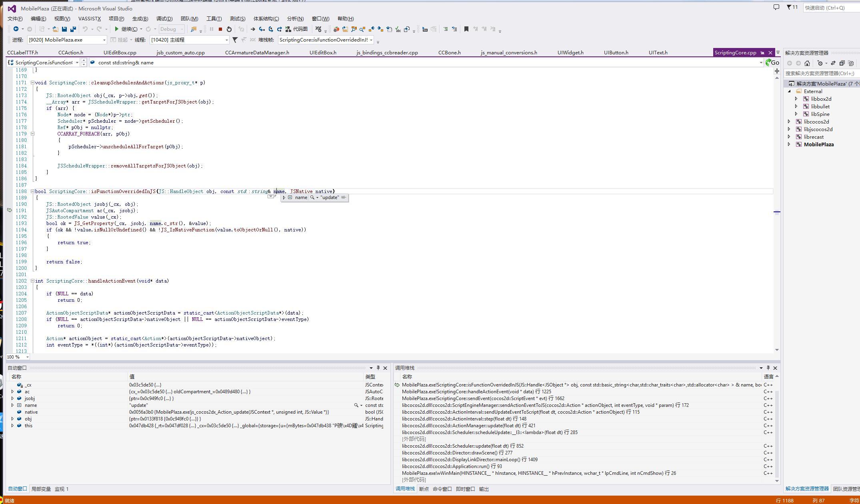This screenshot has width=860, height=504.
Task: Click the bookmark toggle icon in toolbar
Action: click(x=466, y=29)
